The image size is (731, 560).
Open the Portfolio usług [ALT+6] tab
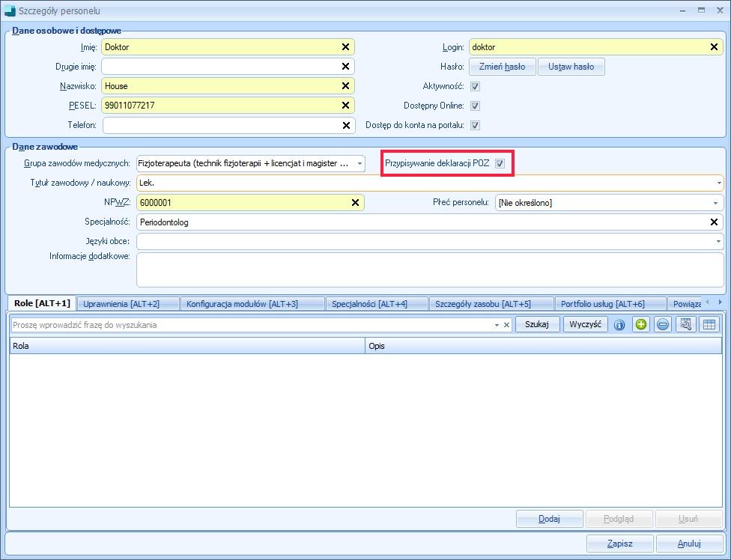coord(610,304)
